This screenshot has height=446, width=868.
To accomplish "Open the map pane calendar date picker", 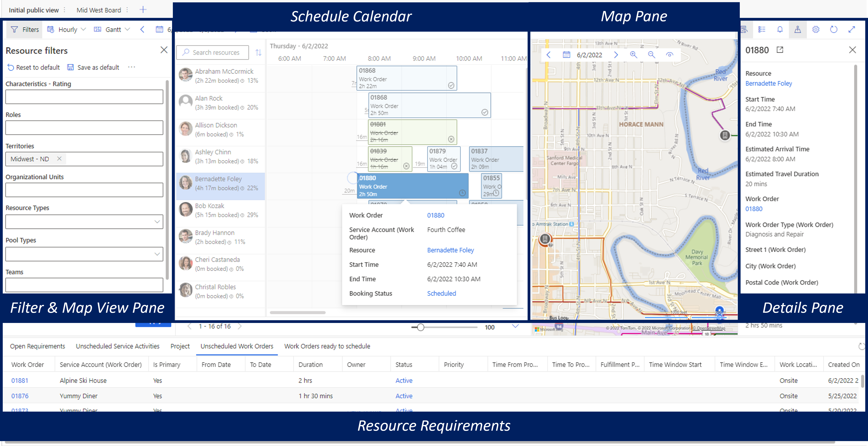I will (566, 55).
